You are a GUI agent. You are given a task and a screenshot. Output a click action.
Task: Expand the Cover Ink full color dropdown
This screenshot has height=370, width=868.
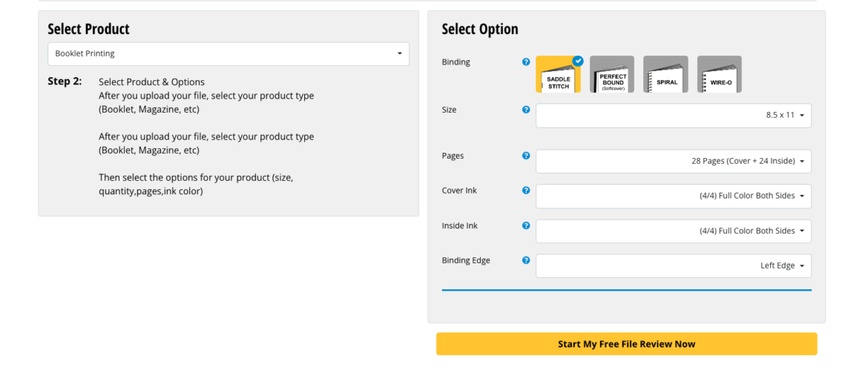(x=673, y=196)
